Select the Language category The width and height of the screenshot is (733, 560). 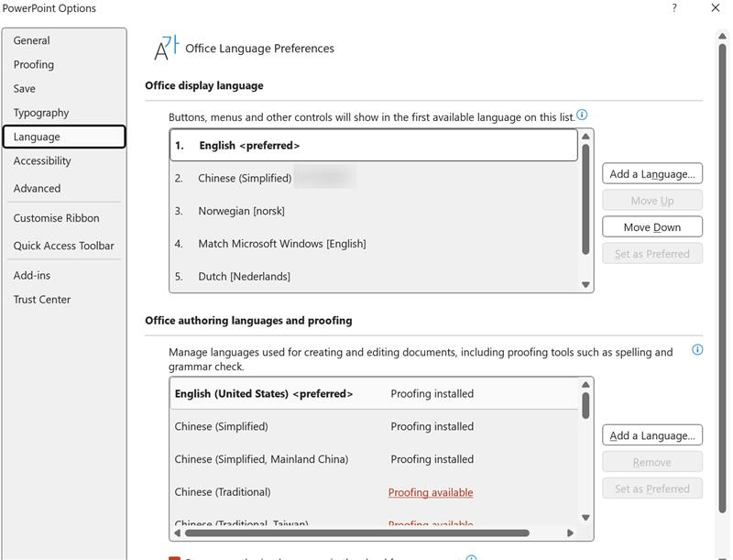coord(64,137)
